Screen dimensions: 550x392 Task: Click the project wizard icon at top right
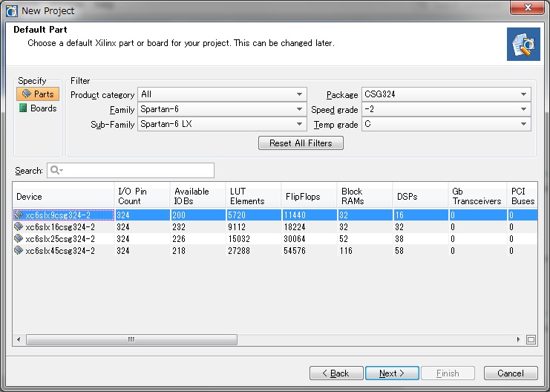[x=523, y=45]
